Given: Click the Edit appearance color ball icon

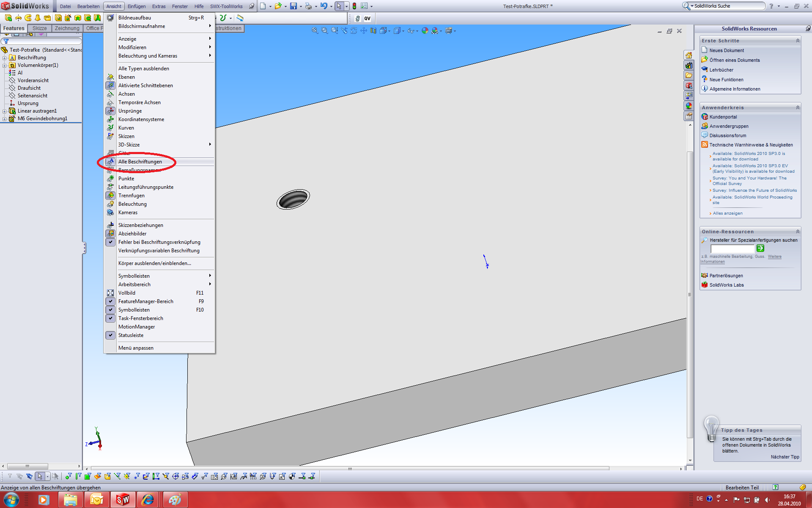Looking at the screenshot, I should click(425, 30).
